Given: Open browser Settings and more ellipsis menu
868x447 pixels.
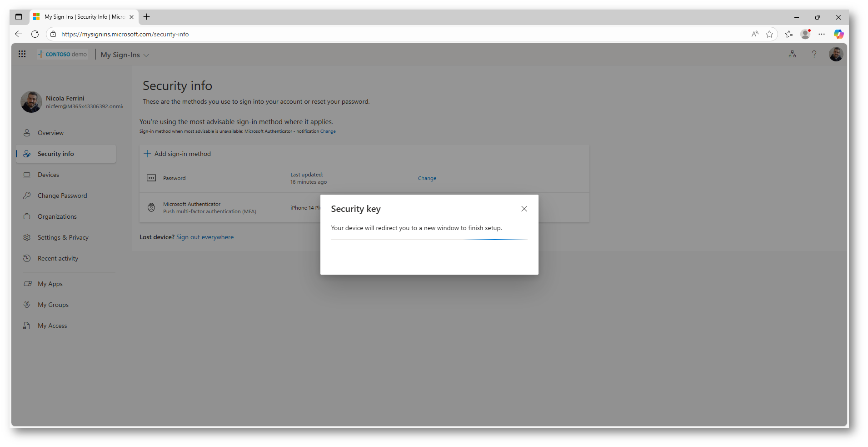Looking at the screenshot, I should [x=822, y=34].
